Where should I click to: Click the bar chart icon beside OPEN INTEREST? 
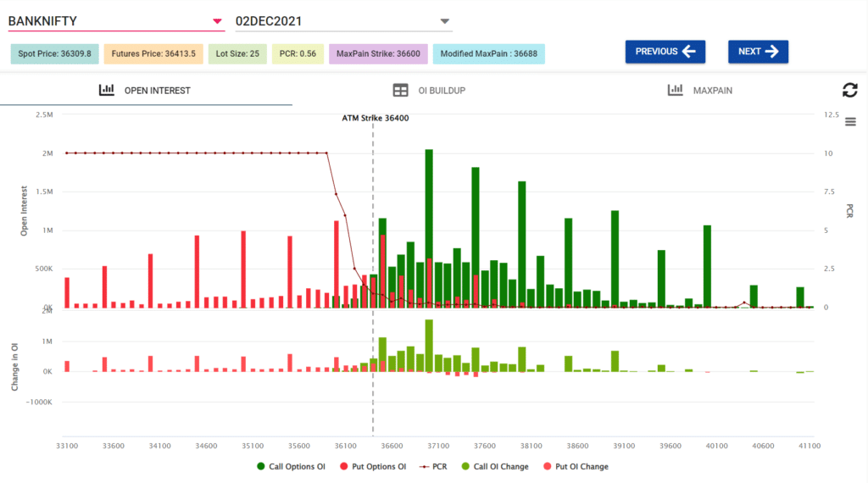click(106, 90)
